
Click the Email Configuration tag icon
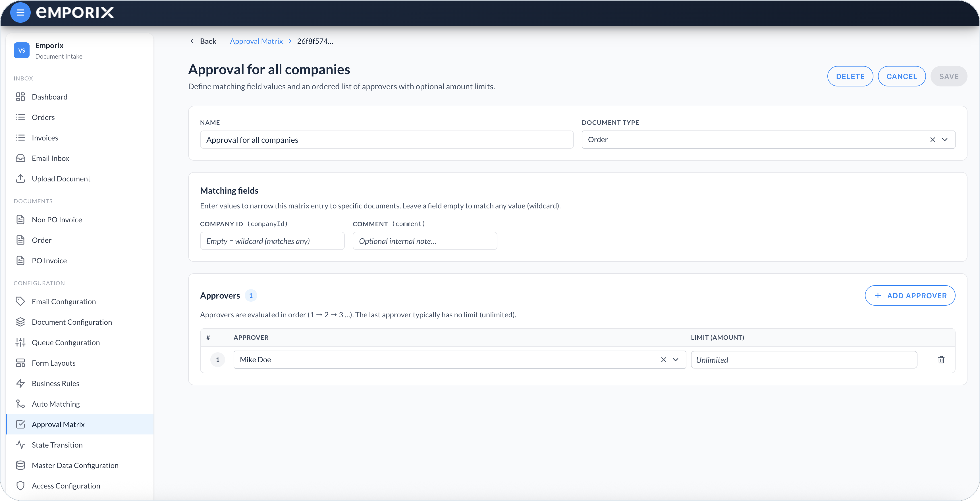pyautogui.click(x=20, y=301)
